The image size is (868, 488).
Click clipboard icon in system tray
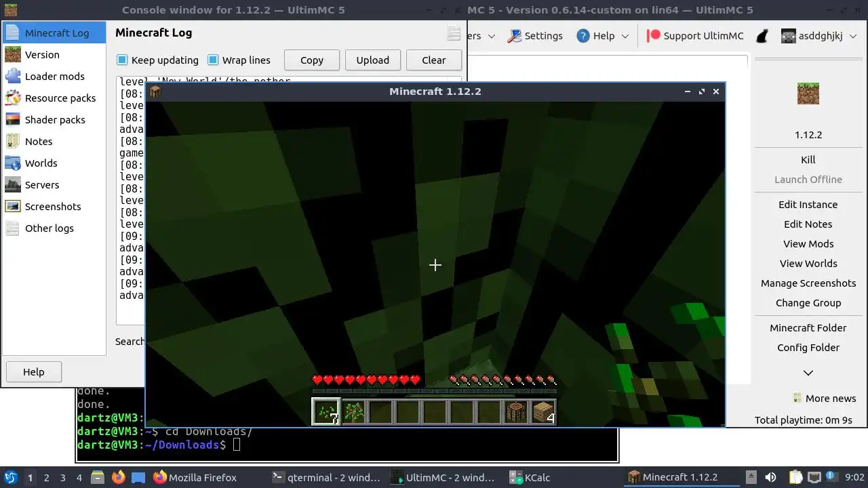point(795,477)
